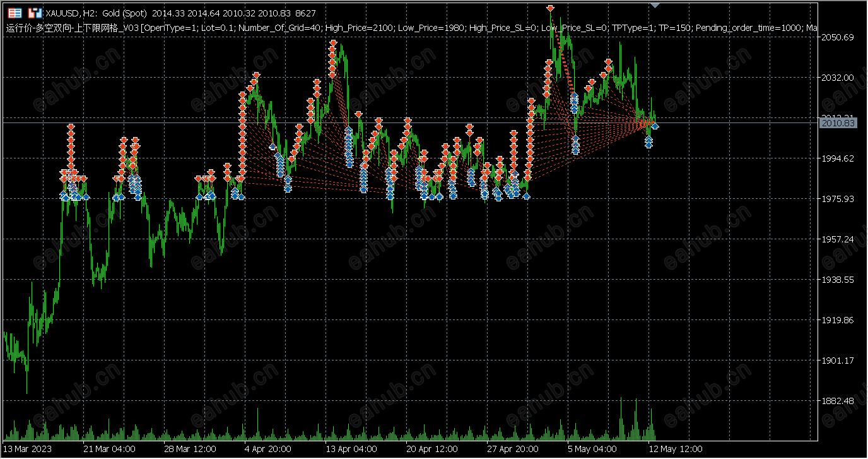Viewport: 868px width, 459px height.
Task: Click the 2032.00 price scale label
Action: coord(837,78)
